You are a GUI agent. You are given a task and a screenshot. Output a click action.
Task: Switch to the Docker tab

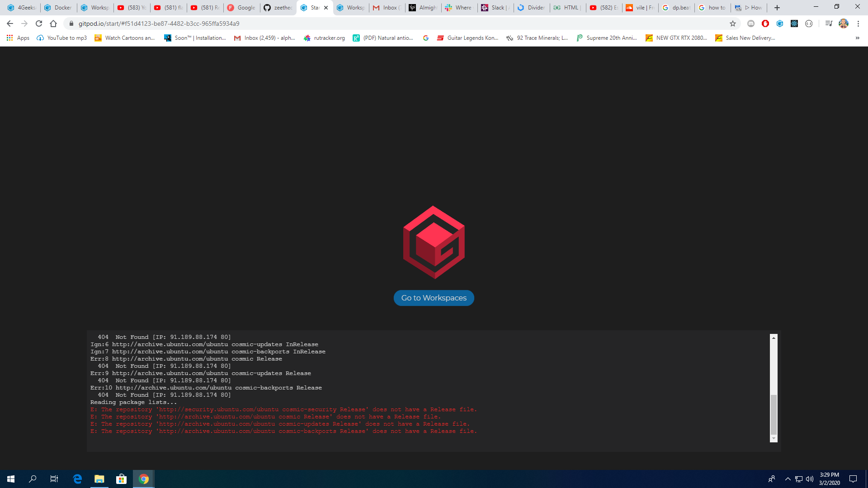[x=58, y=8]
